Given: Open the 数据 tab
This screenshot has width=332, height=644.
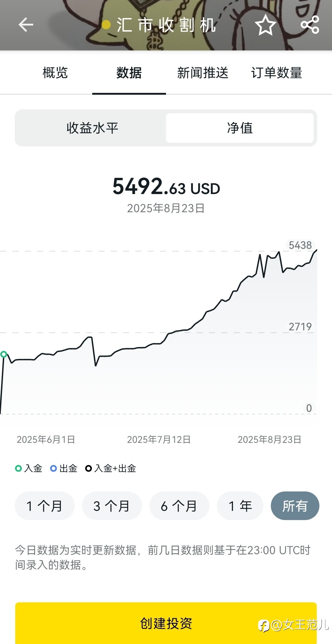Looking at the screenshot, I should click(x=129, y=73).
